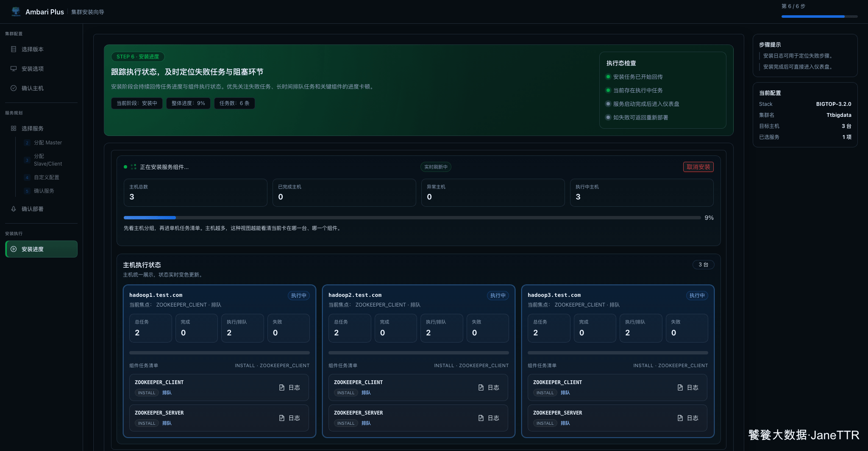
Task: Click the 当前阶段：安装中 chip
Action: click(x=137, y=103)
